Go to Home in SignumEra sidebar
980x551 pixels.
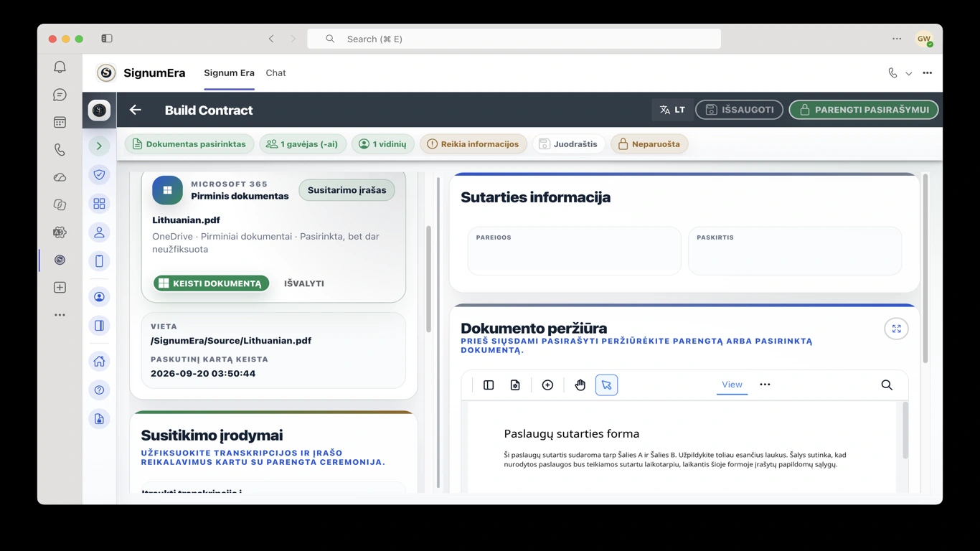click(99, 361)
